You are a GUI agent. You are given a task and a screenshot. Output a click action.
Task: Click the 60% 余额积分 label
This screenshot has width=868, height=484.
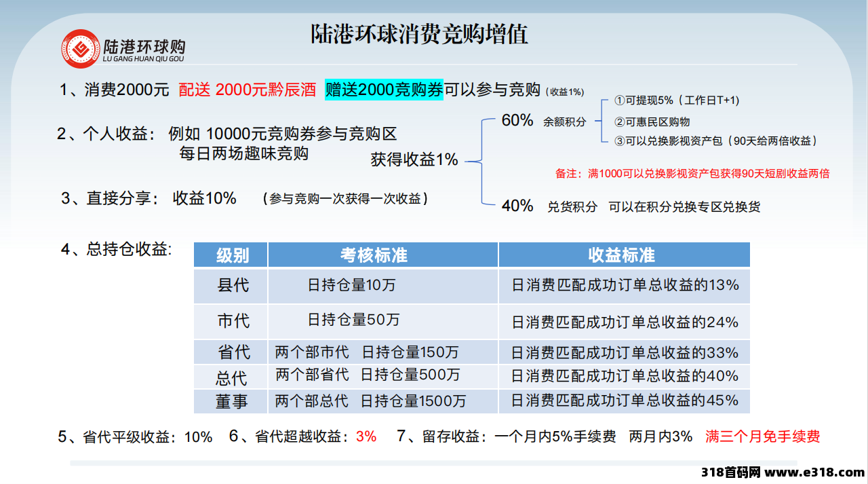pyautogui.click(x=543, y=121)
